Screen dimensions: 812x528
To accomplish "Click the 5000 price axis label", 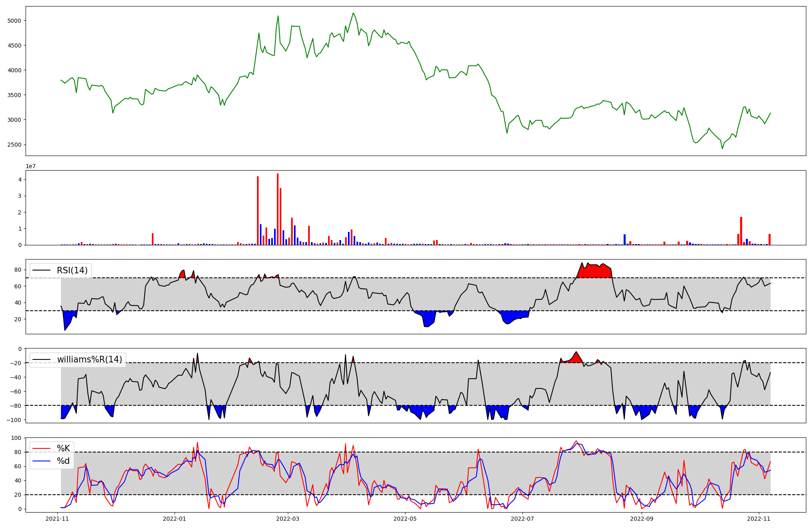I will (x=14, y=21).
